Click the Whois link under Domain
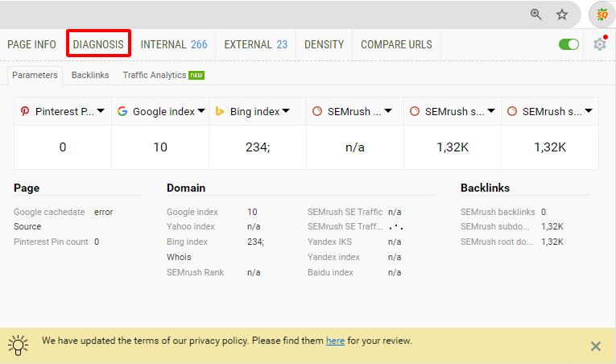The width and height of the screenshot is (616, 364). [x=178, y=257]
